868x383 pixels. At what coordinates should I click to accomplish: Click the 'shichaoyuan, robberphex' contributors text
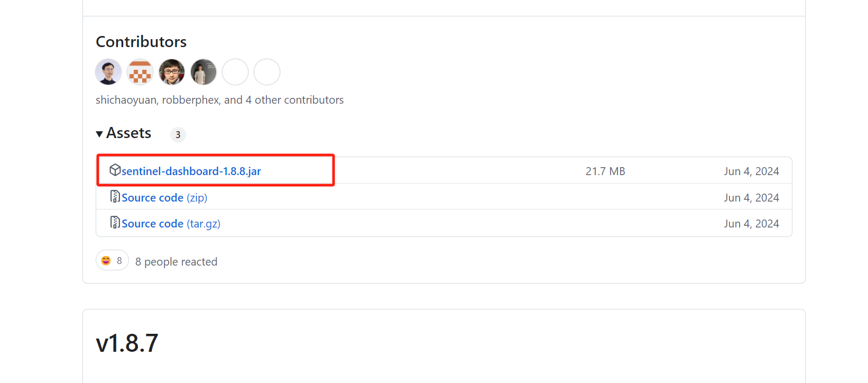click(x=158, y=100)
